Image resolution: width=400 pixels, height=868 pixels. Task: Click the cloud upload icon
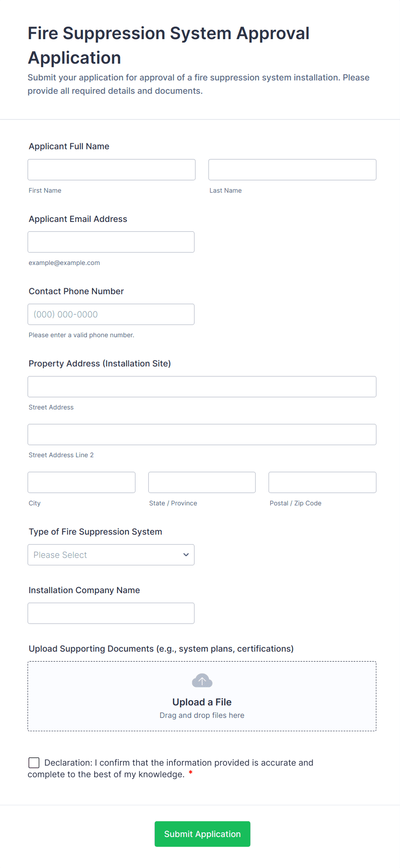[202, 680]
